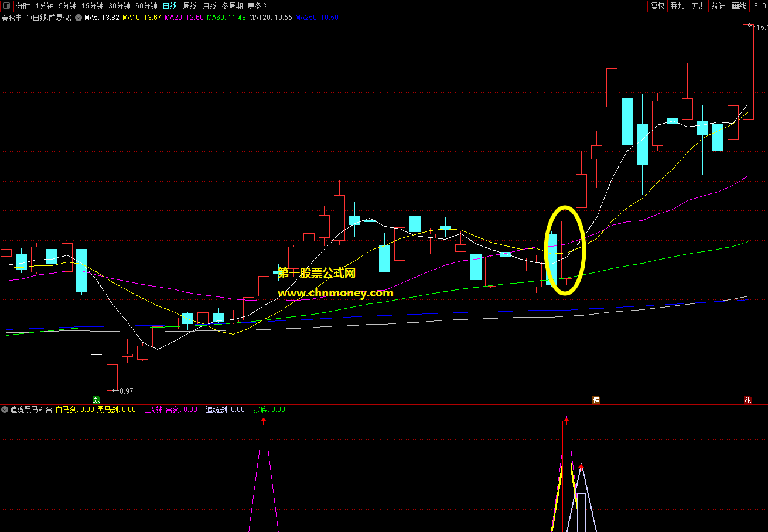Click the orange 榜 marker icon

tap(596, 400)
